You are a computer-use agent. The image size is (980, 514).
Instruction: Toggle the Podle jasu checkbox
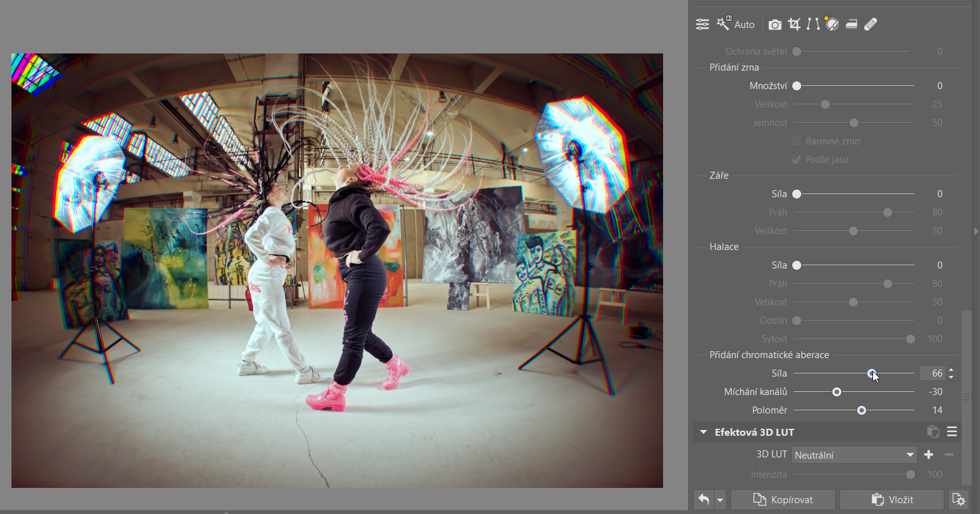pos(797,160)
